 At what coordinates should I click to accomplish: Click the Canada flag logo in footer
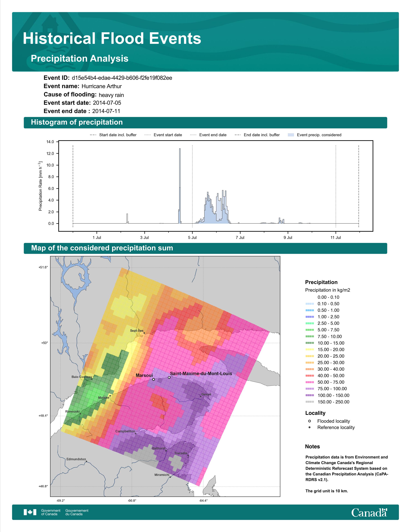tap(30, 512)
